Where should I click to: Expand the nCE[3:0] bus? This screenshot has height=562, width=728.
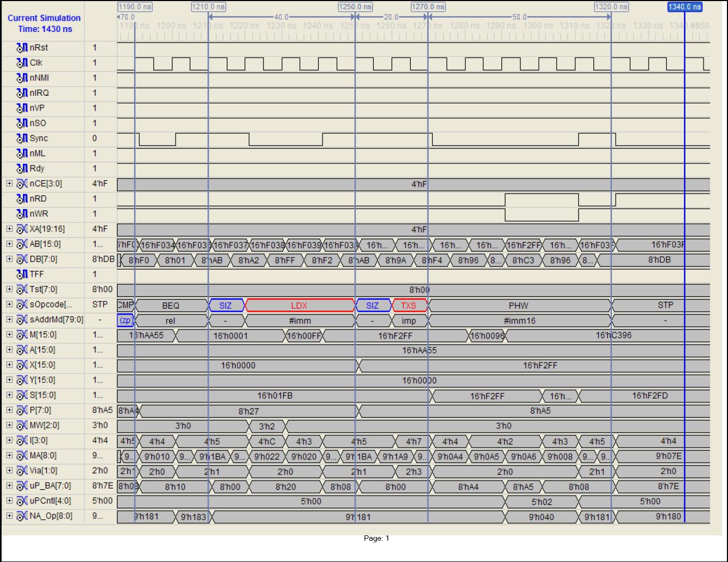point(9,184)
